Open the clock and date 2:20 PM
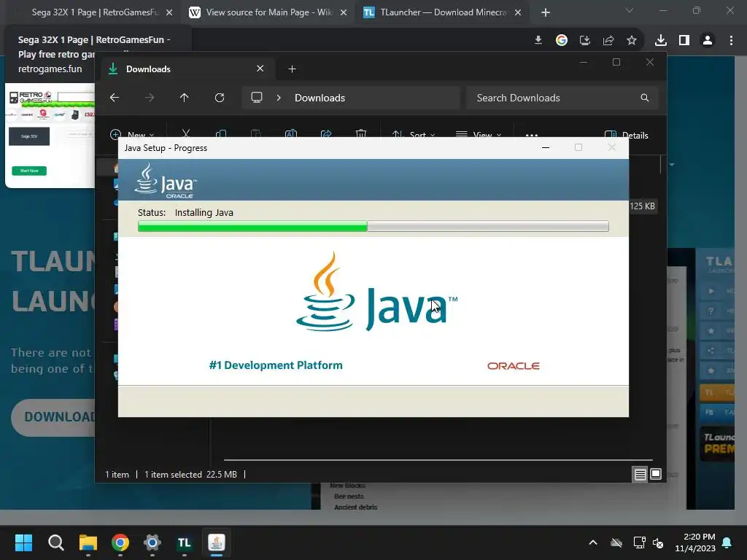This screenshot has height=560, width=747. pyautogui.click(x=695, y=542)
